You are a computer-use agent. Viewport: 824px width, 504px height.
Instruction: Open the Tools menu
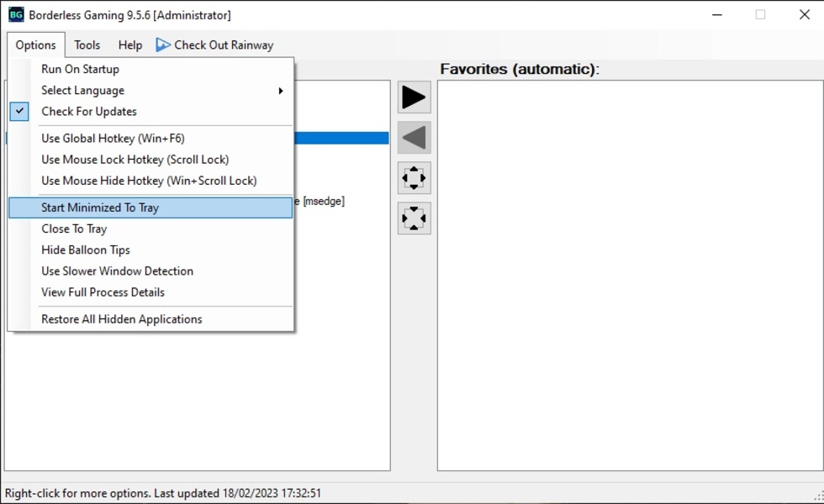click(x=87, y=45)
